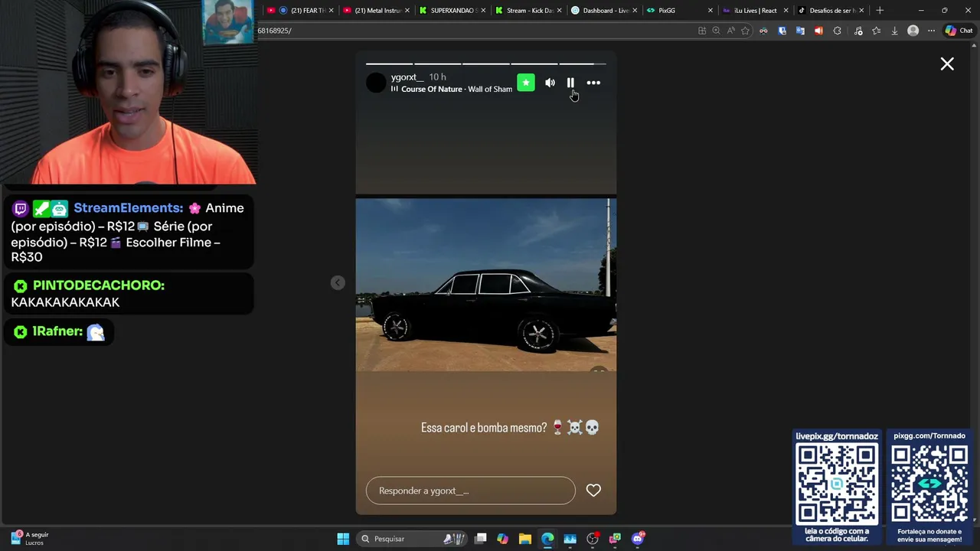Pause the Instagram story playback

570,83
